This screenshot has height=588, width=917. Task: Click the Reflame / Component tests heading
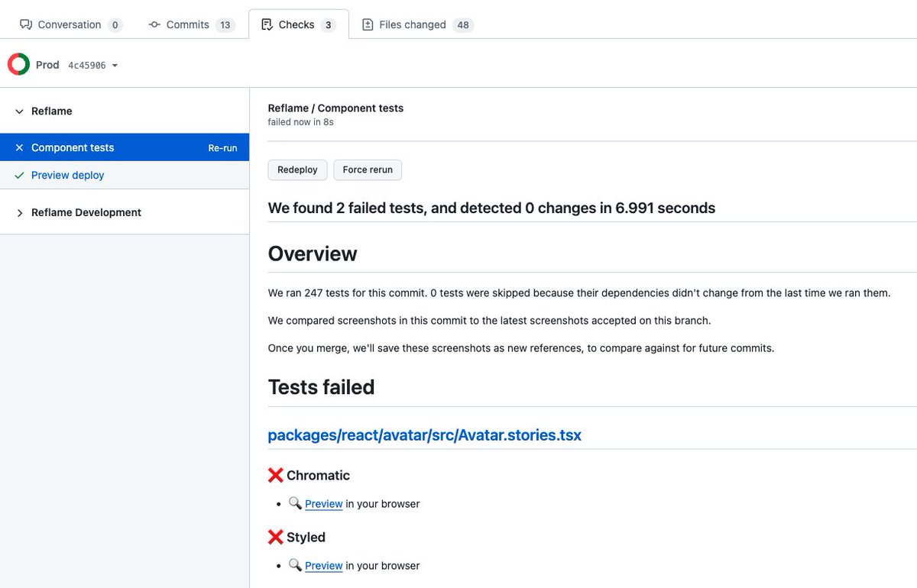[x=335, y=108]
